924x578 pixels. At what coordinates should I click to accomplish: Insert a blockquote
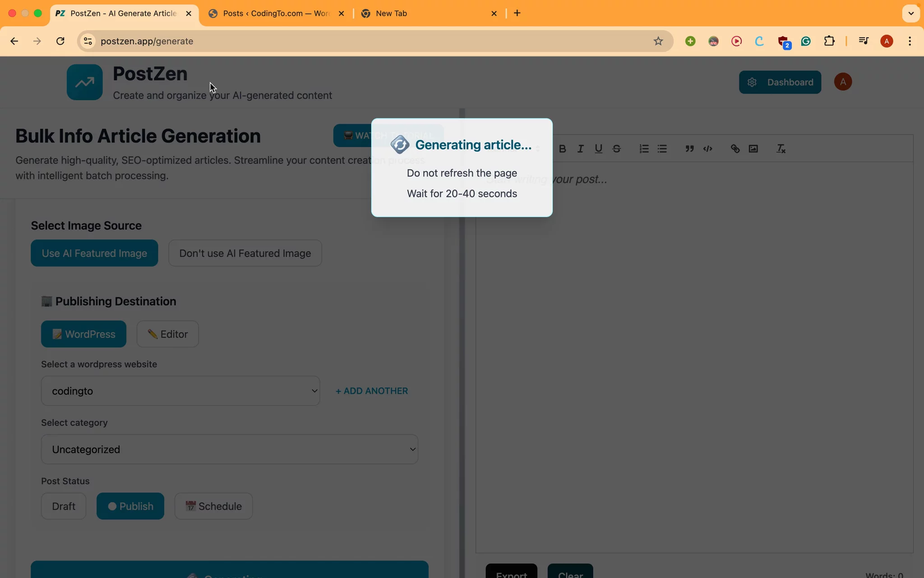point(689,149)
